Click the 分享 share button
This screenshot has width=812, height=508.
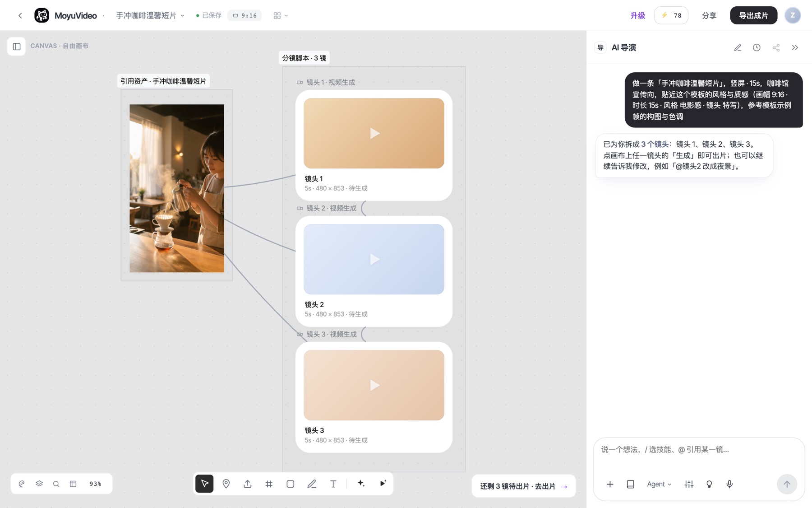tap(709, 15)
